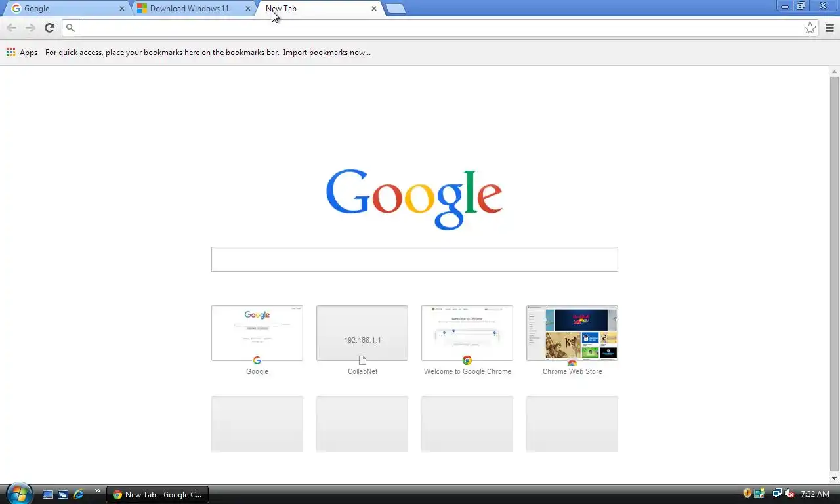
Task: Click the CollabNet tile label
Action: (x=362, y=371)
